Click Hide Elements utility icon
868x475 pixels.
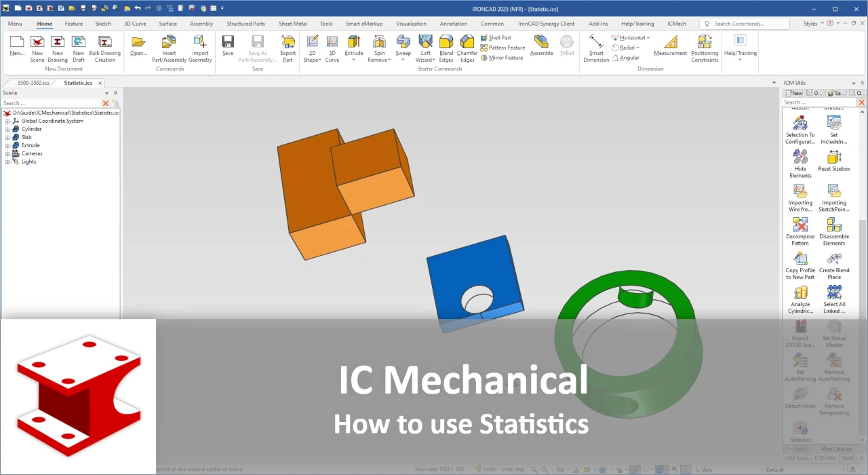click(800, 157)
